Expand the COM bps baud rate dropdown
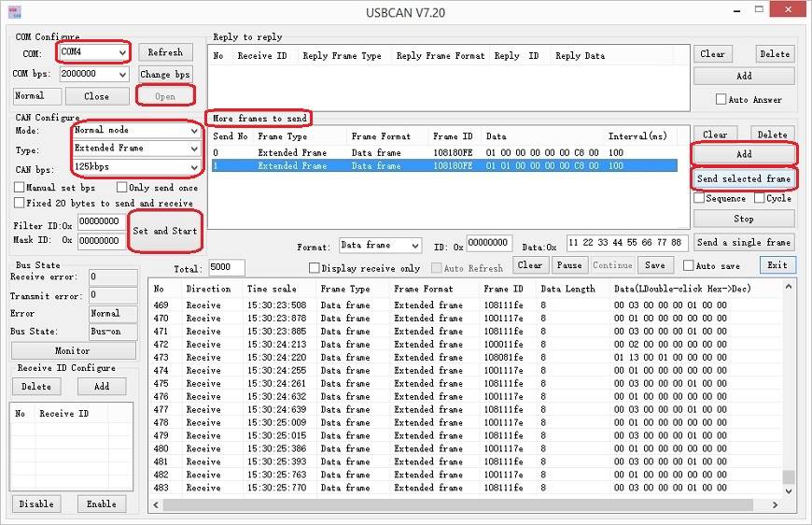The height and width of the screenshot is (525, 812). point(122,74)
